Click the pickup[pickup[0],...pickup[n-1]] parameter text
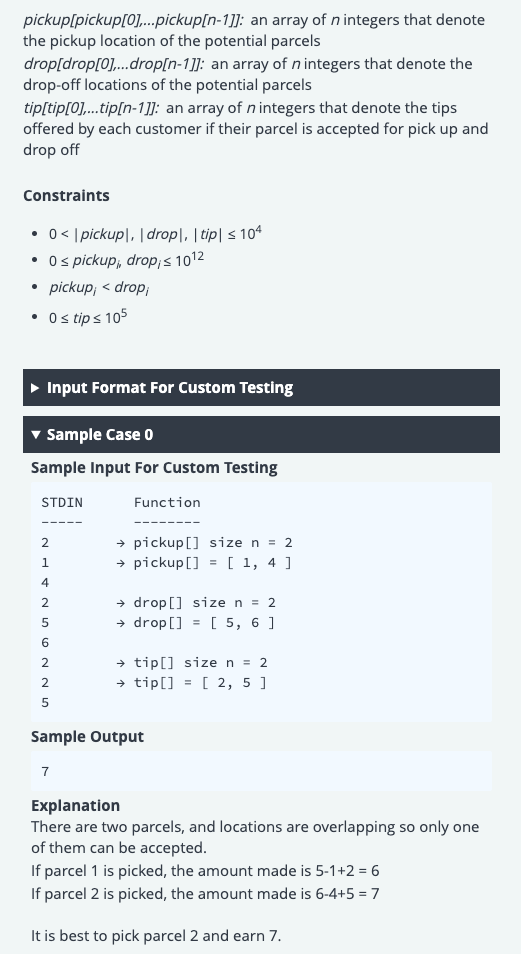Screen dimensions: 521x954 pos(134,20)
